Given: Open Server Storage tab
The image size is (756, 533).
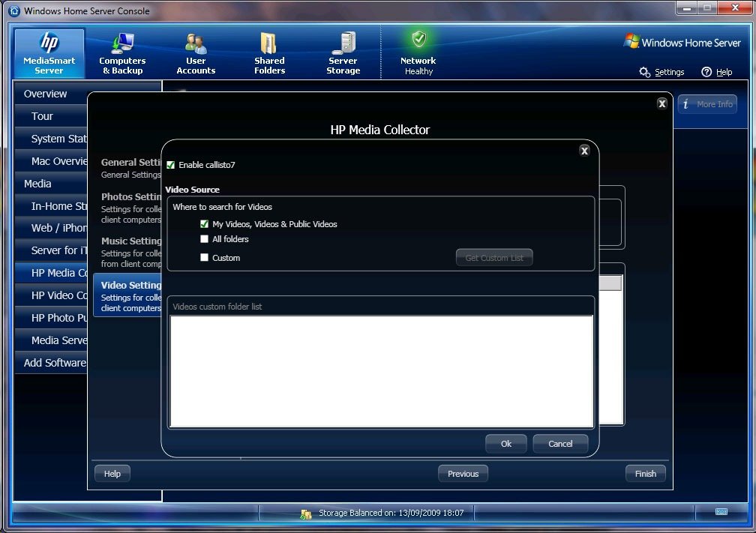Looking at the screenshot, I should pyautogui.click(x=343, y=53).
